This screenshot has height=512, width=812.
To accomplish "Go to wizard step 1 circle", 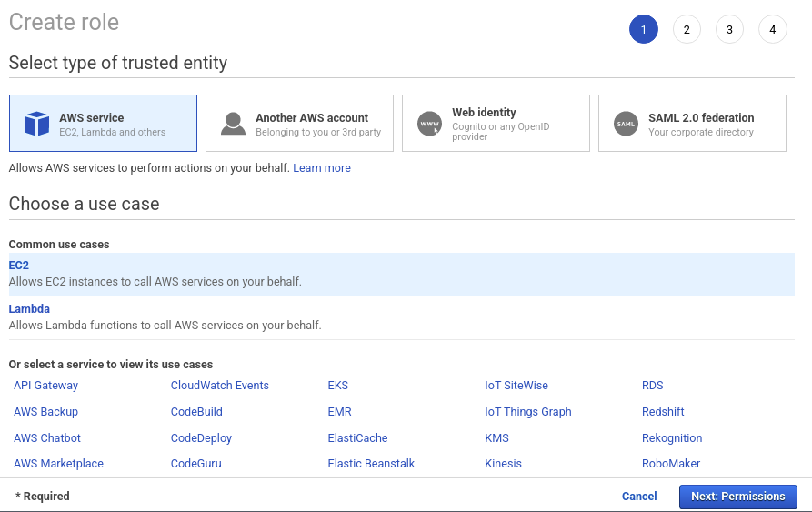I will 644,29.
